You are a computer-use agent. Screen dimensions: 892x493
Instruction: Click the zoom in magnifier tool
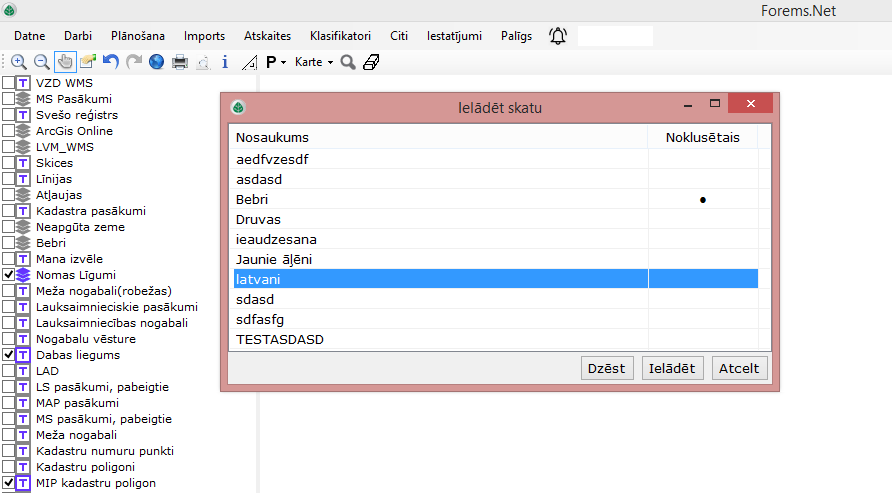[18, 62]
